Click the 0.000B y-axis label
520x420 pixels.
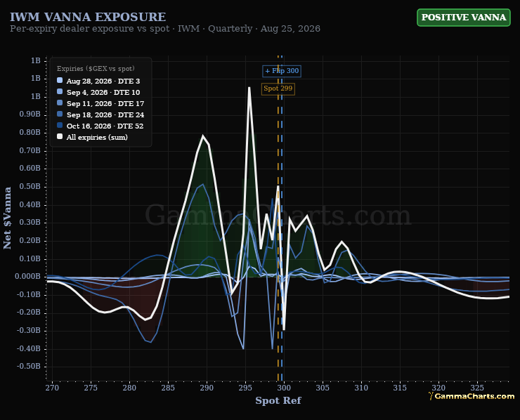click(27, 277)
